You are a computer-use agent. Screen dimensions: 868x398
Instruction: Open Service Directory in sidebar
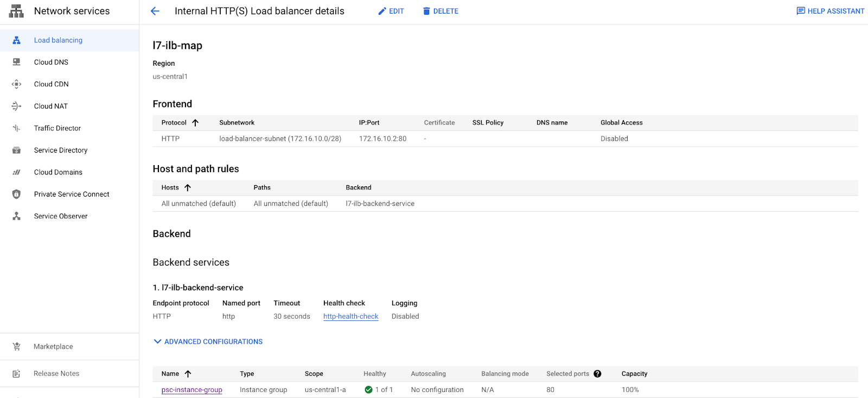click(x=60, y=150)
